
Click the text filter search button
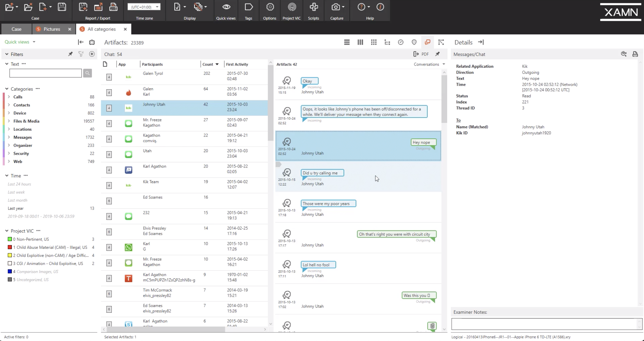pyautogui.click(x=87, y=73)
